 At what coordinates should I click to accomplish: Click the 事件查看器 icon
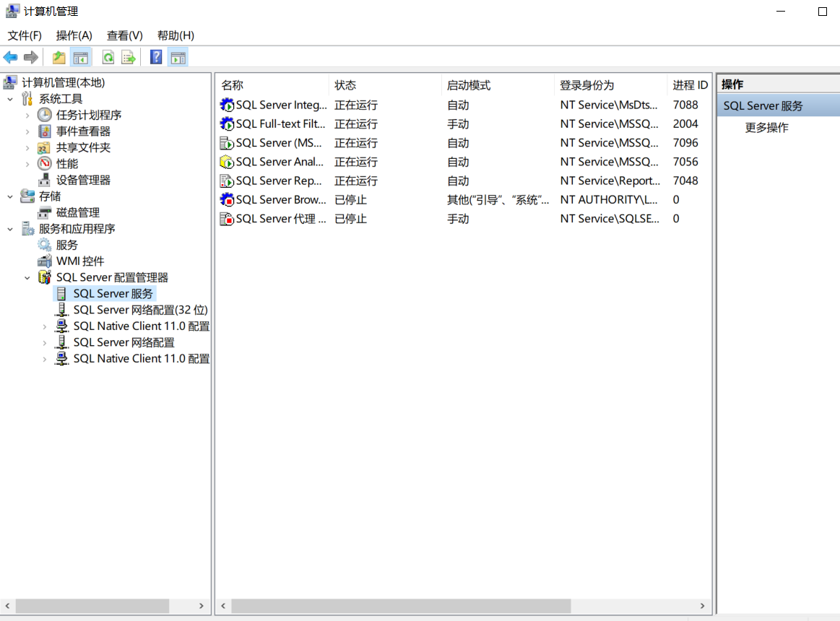(45, 131)
